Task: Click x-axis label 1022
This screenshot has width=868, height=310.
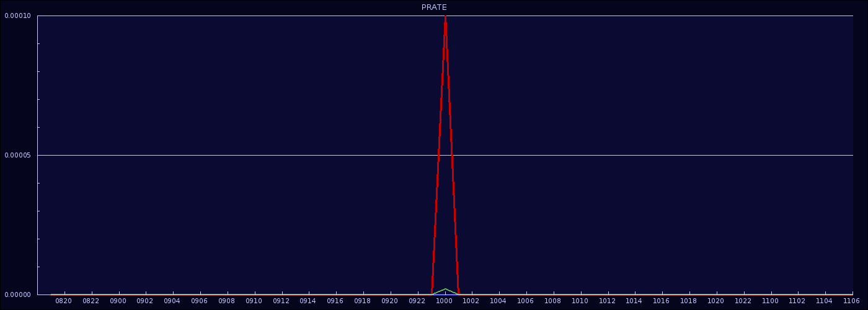Action: 743,301
